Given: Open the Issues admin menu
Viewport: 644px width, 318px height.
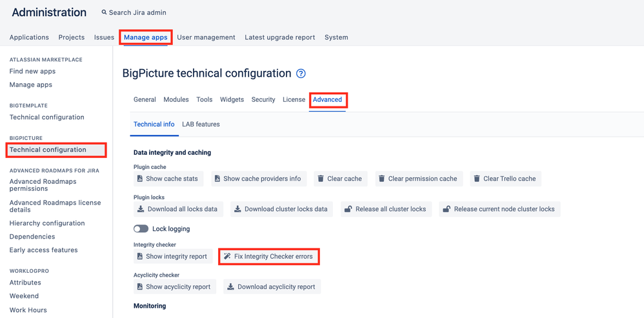Looking at the screenshot, I should pos(105,37).
